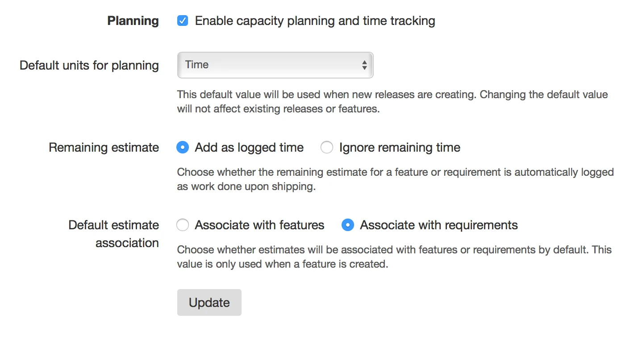626x364 pixels.
Task: Open the Default units for planning dropdown
Action: click(275, 65)
